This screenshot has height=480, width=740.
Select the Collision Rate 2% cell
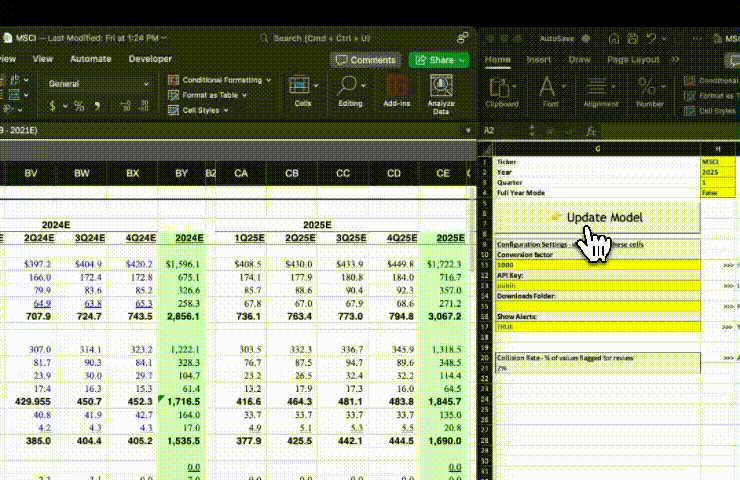tap(597, 368)
